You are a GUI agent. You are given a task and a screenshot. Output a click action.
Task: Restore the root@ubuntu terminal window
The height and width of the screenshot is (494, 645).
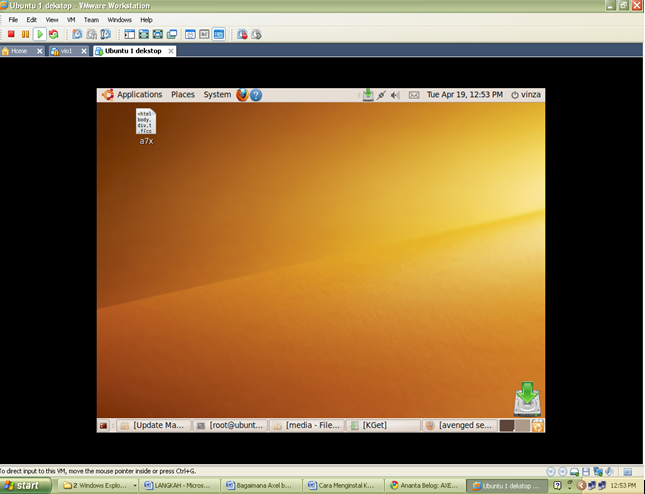pyautogui.click(x=230, y=425)
